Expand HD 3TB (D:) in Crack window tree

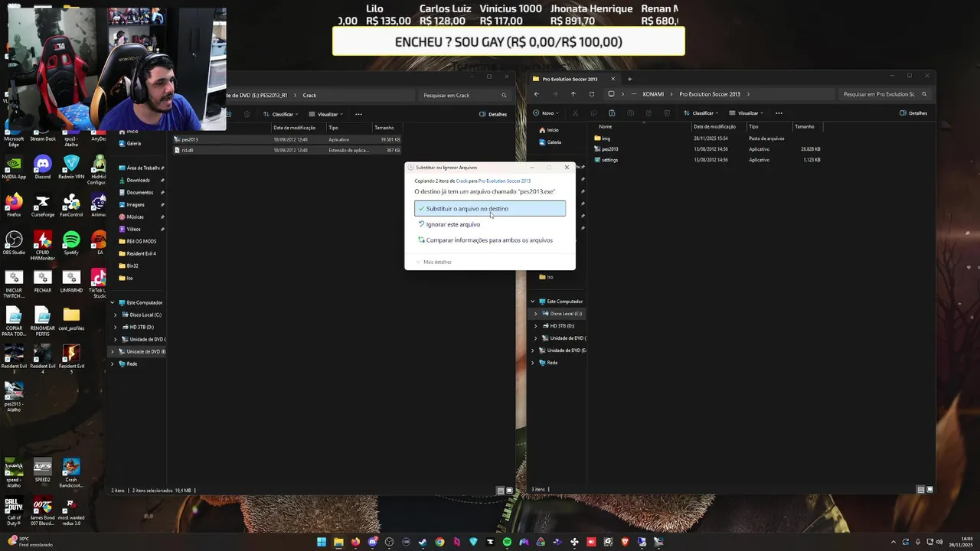(x=116, y=327)
